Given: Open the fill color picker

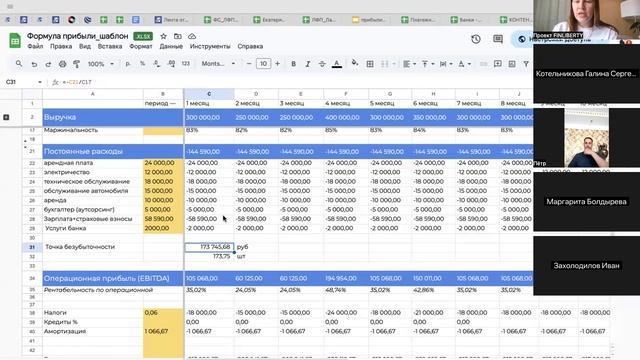Looking at the screenshot, I should pos(355,63).
